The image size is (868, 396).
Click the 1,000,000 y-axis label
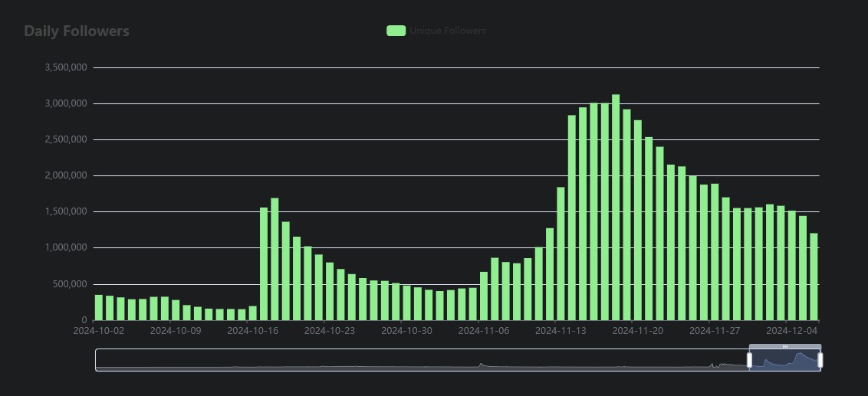(66, 247)
